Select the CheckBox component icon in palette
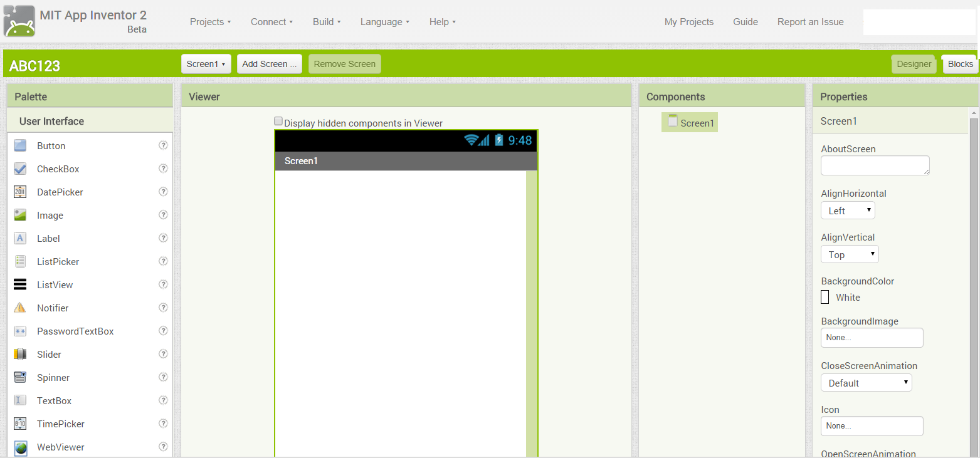Image resolution: width=980 pixels, height=458 pixels. 20,169
